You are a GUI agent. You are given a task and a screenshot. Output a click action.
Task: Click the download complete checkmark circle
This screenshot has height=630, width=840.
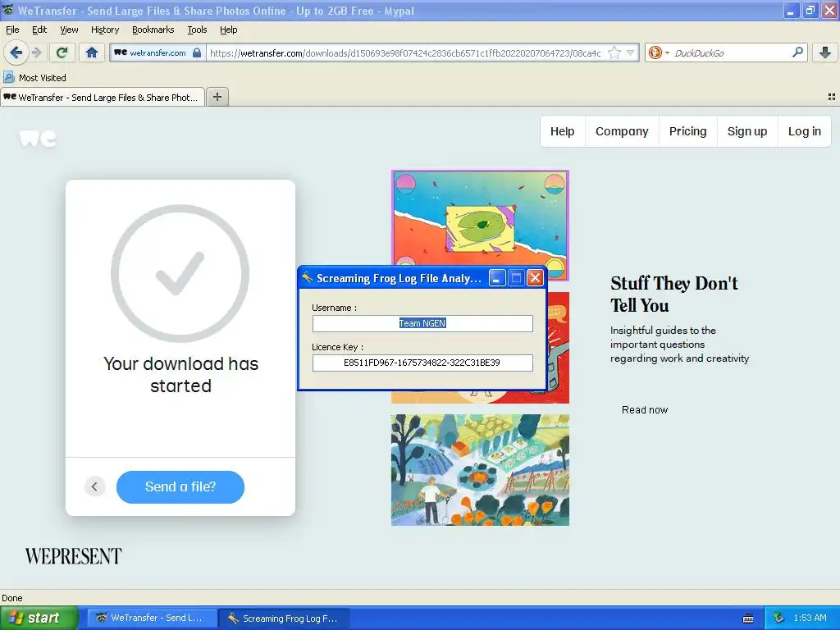pyautogui.click(x=180, y=273)
